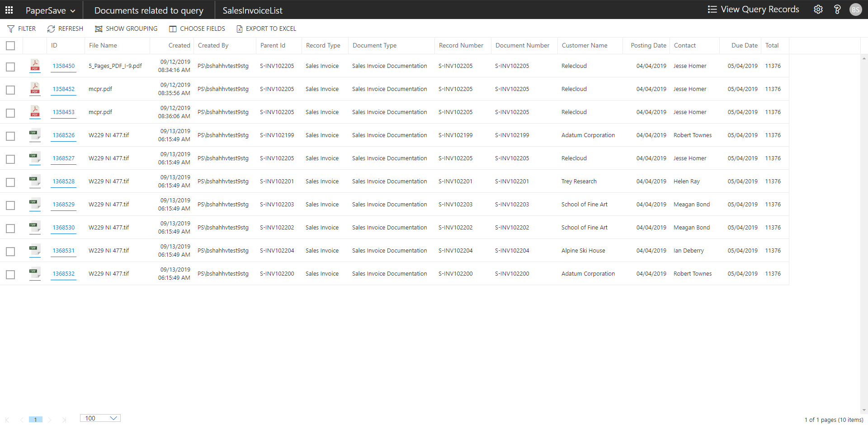868x425 pixels.
Task: Refresh the document list
Action: [65, 29]
